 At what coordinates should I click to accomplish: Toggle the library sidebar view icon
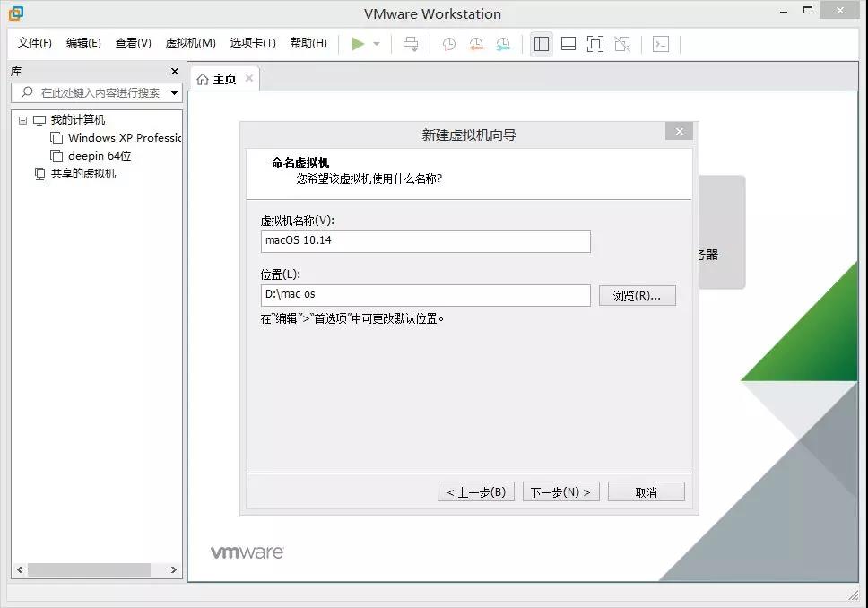click(x=542, y=44)
